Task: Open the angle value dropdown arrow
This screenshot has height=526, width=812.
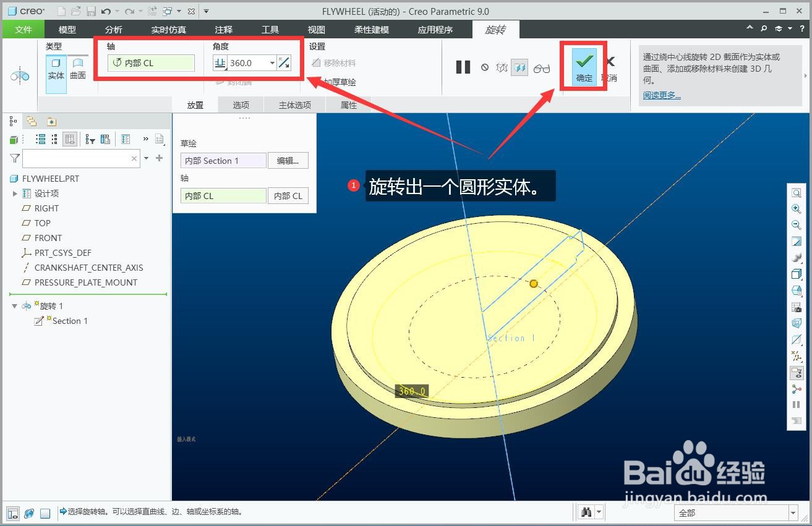Action: 272,63
